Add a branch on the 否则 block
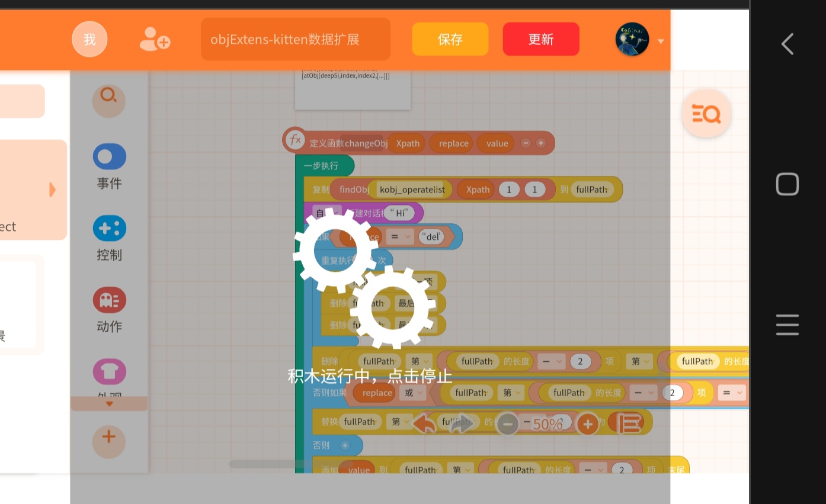Viewport: 826px width, 504px height. (345, 445)
